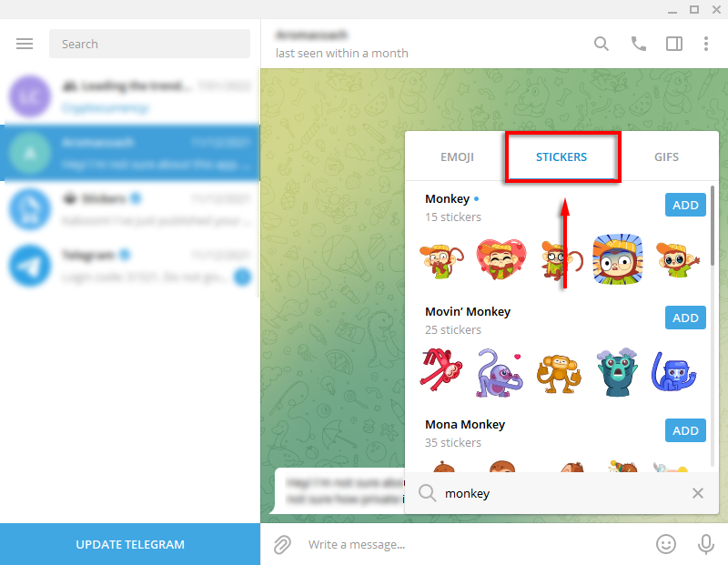Open the hamburger main menu
The width and height of the screenshot is (728, 565).
(25, 44)
